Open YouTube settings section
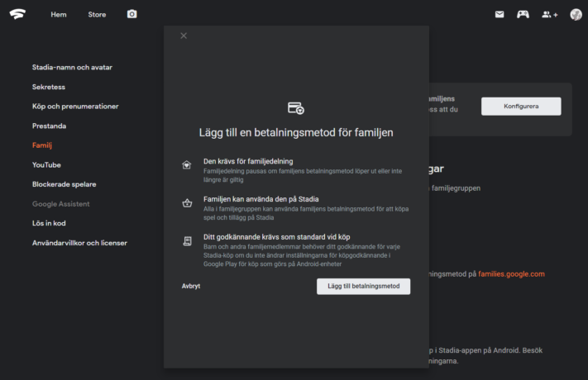Image resolution: width=588 pixels, height=380 pixels. pyautogui.click(x=46, y=165)
